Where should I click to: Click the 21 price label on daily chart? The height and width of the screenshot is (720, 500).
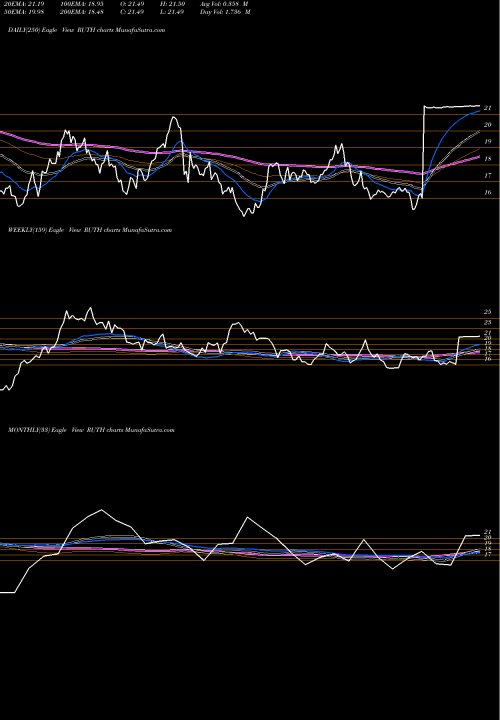coord(488,108)
